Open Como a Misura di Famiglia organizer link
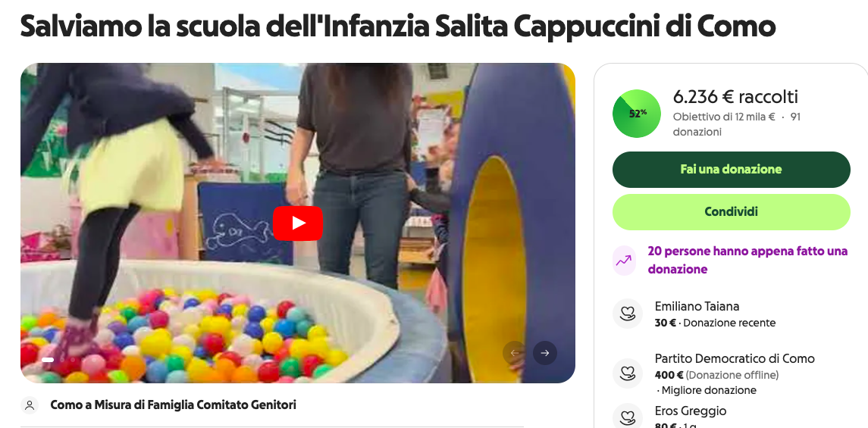The height and width of the screenshot is (428, 868). click(174, 405)
